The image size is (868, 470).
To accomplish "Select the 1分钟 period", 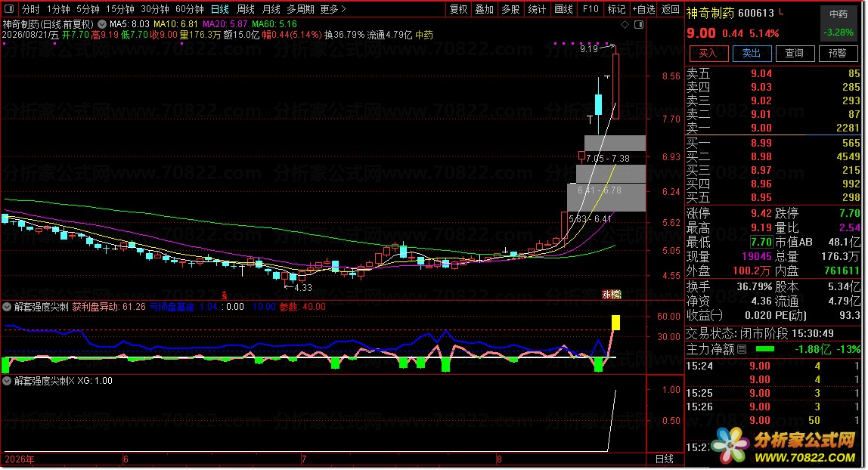I will click(x=57, y=9).
